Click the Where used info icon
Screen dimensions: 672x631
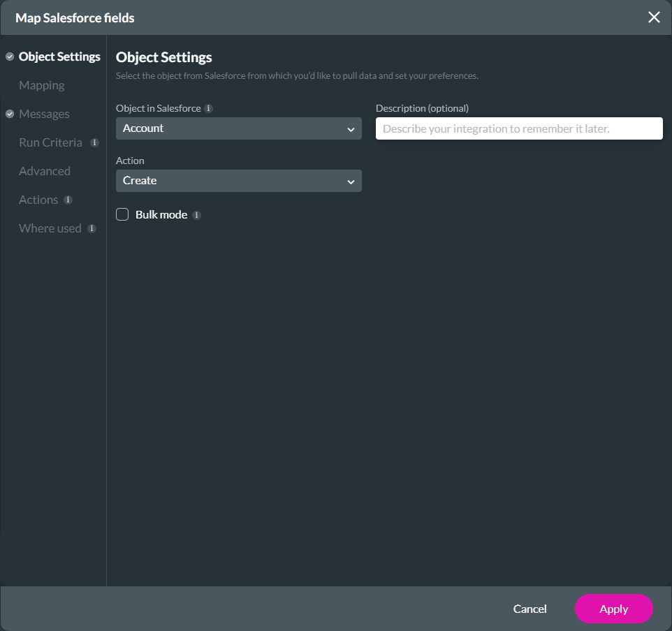[x=90, y=228]
